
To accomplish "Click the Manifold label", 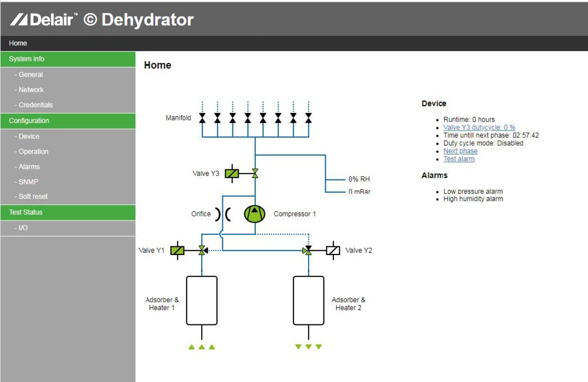I will coord(179,118).
